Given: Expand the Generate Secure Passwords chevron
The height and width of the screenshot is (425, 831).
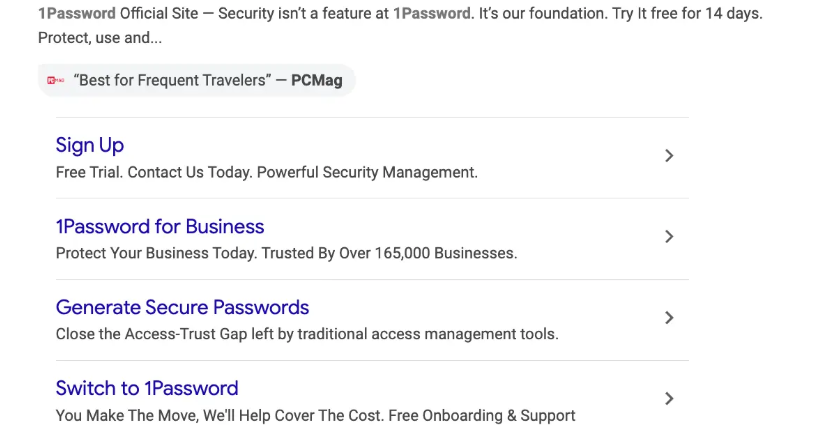Looking at the screenshot, I should coord(669,318).
